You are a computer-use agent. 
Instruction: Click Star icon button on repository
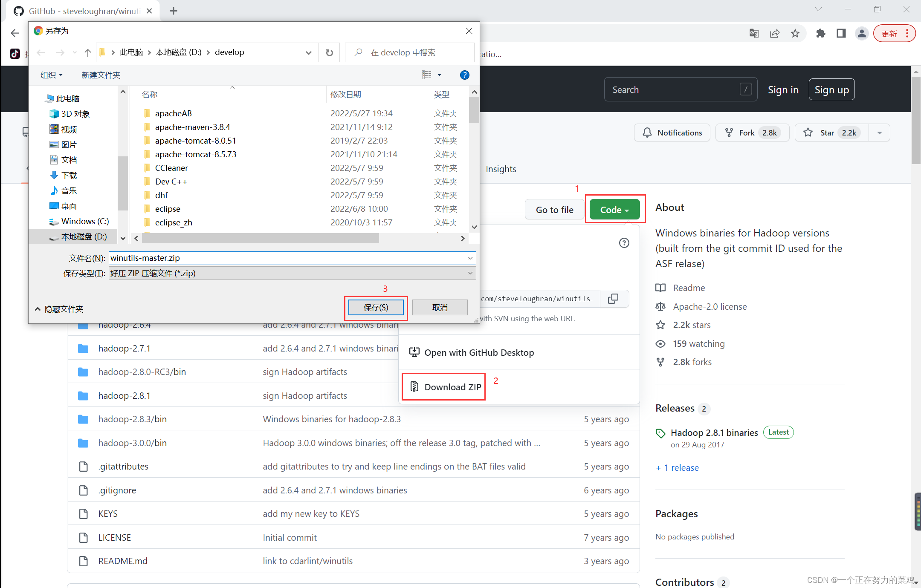(x=831, y=133)
